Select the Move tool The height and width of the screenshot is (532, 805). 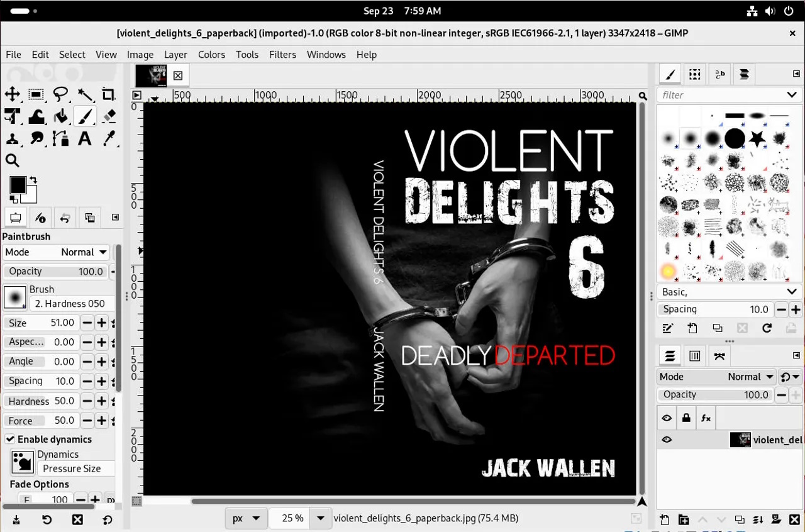13,94
